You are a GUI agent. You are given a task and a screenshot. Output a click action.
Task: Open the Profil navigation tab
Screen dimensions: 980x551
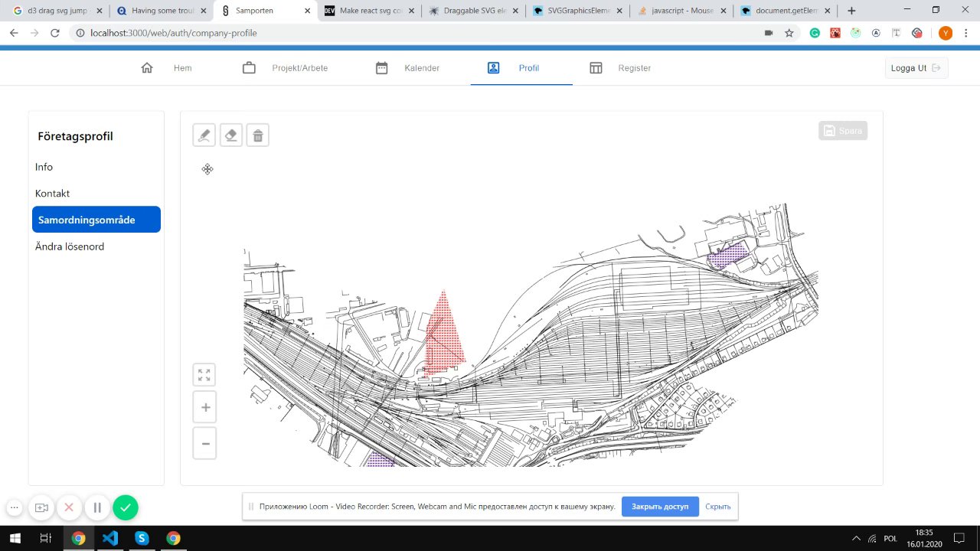(521, 68)
